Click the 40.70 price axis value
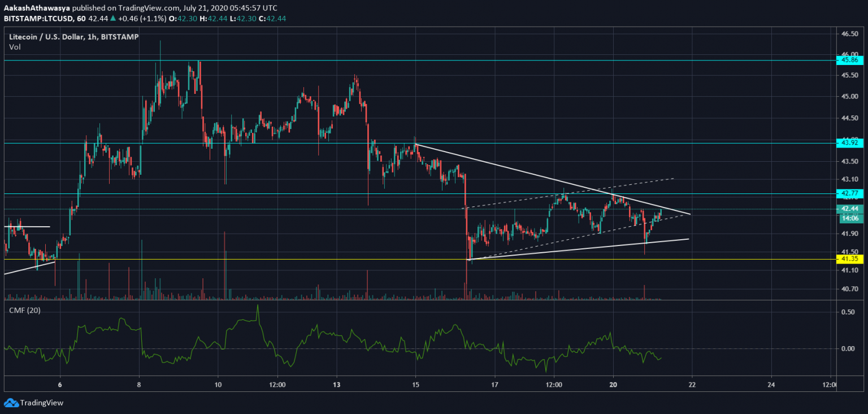 850,289
